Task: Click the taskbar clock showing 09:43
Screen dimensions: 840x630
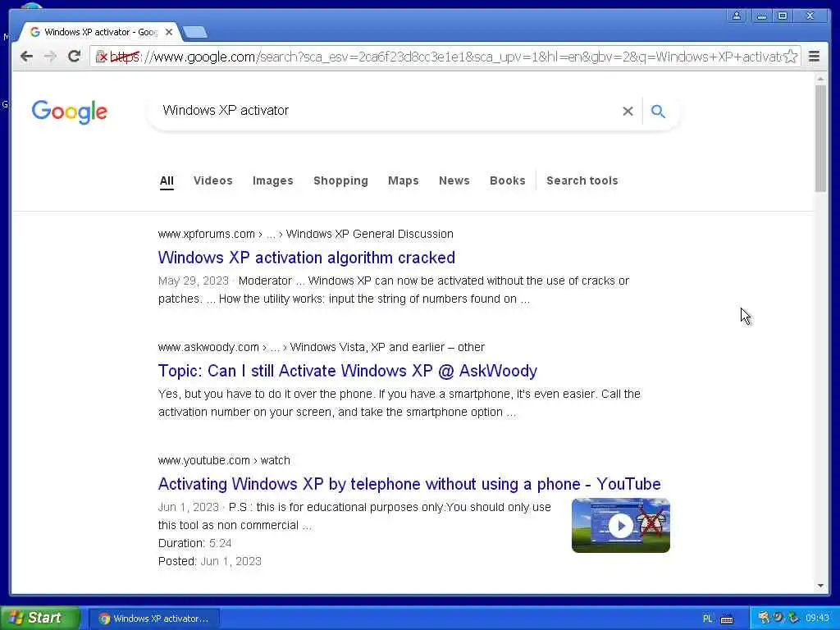Action: pyautogui.click(x=817, y=619)
